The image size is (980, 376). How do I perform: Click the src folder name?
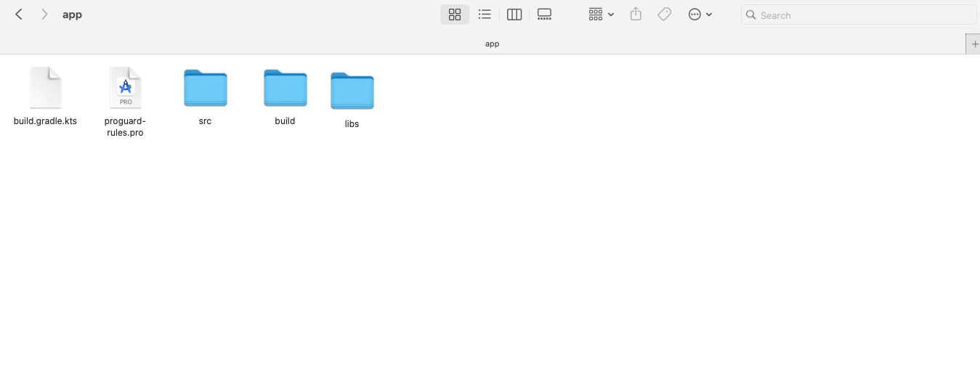tap(205, 121)
